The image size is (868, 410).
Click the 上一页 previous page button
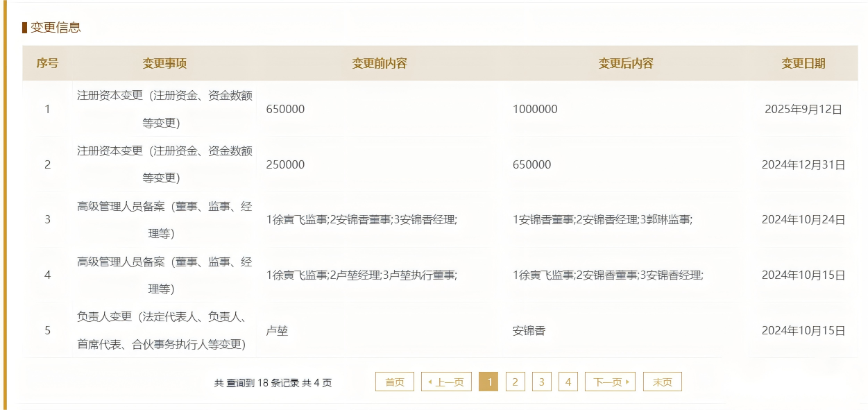tap(446, 382)
